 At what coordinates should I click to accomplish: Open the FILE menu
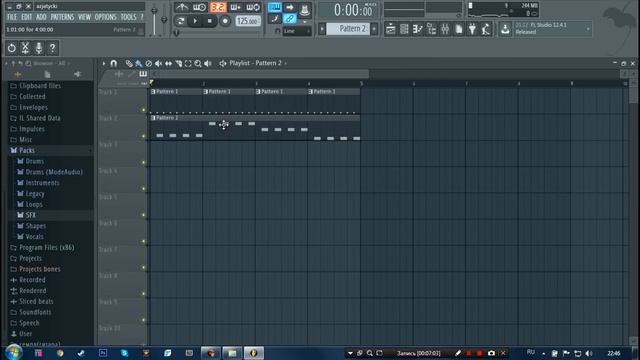[x=12, y=17]
